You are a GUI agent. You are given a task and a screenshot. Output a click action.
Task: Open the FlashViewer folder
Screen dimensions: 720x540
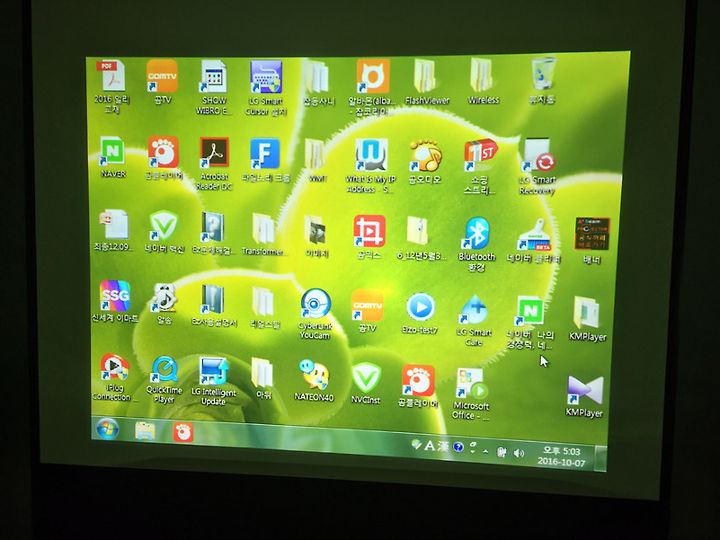click(x=427, y=82)
